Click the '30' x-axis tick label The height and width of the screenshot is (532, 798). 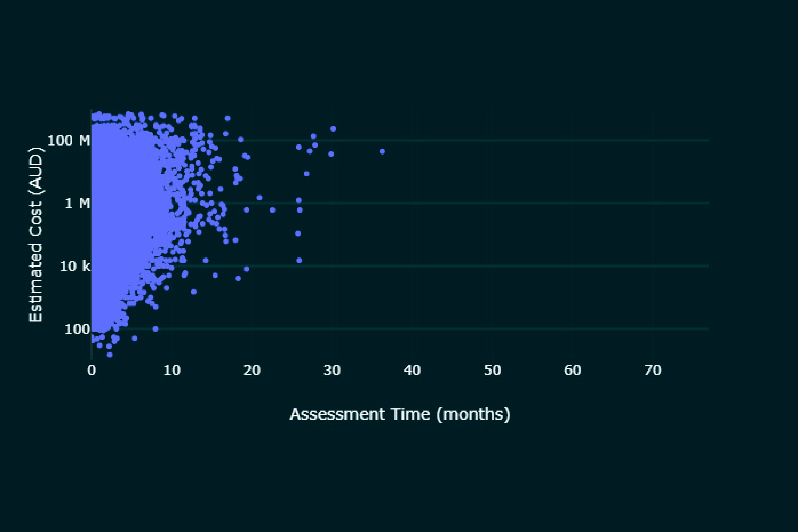(332, 371)
